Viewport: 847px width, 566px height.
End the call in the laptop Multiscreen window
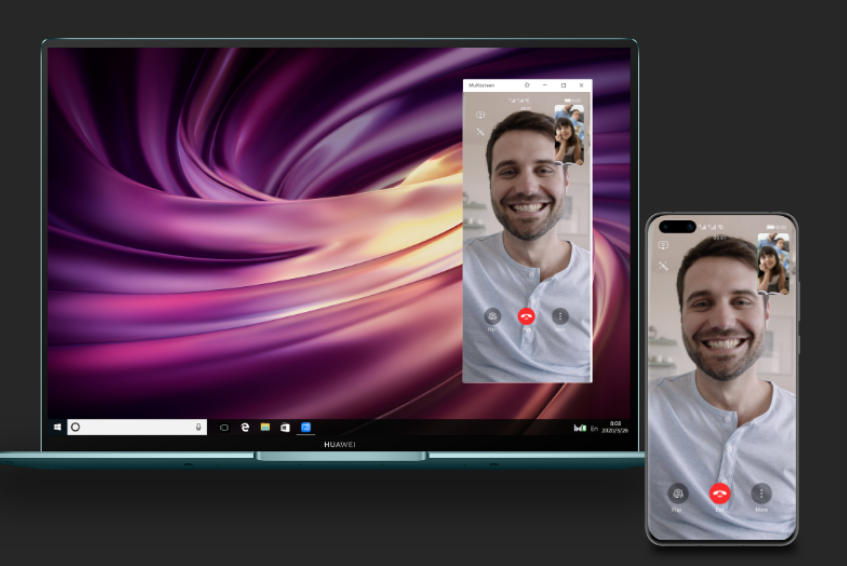click(526, 316)
